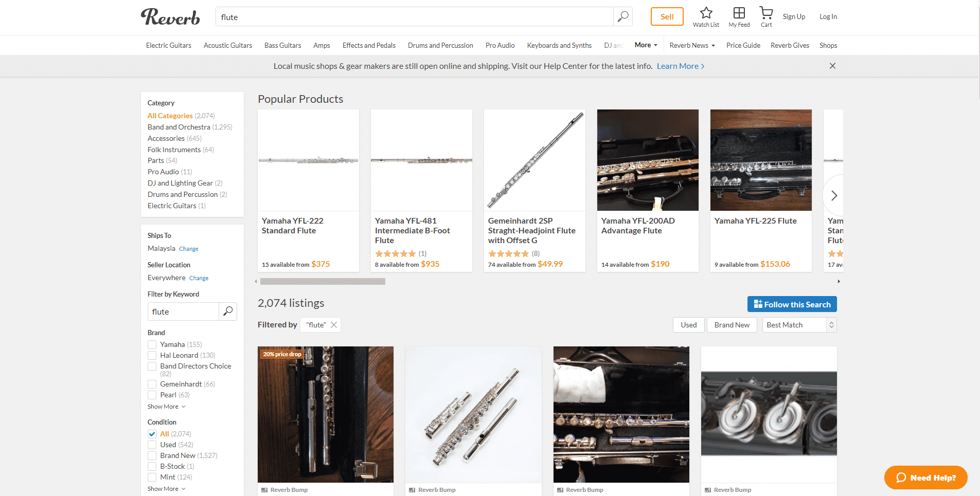980x496 pixels.
Task: Open Learn More link in banner
Action: pyautogui.click(x=680, y=66)
